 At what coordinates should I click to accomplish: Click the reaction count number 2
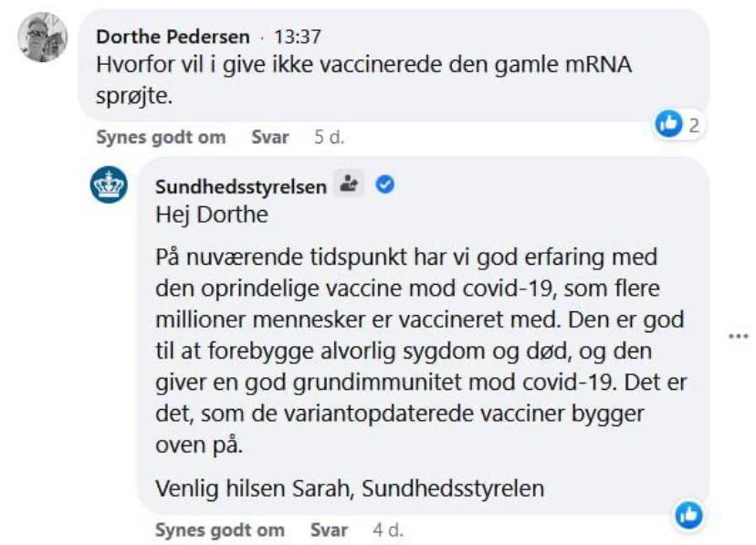click(x=694, y=125)
